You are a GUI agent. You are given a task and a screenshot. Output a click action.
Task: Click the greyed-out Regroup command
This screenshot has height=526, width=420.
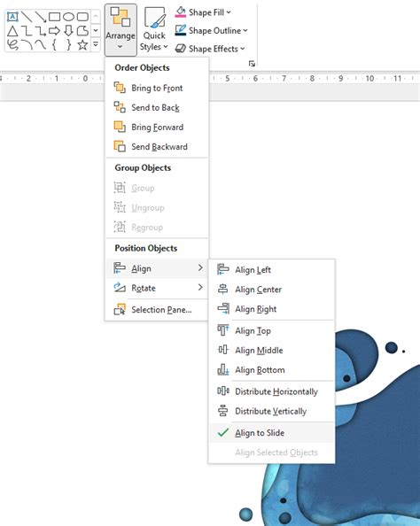pos(157,228)
